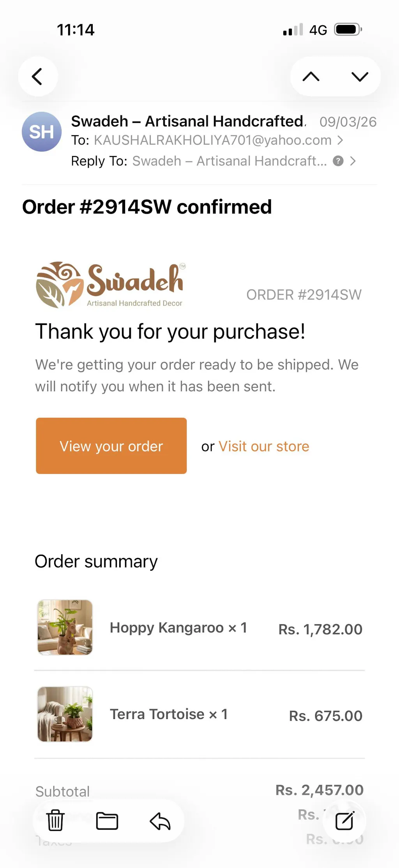Open Reply-To question mark info icon
This screenshot has height=868, width=399.
[338, 161]
